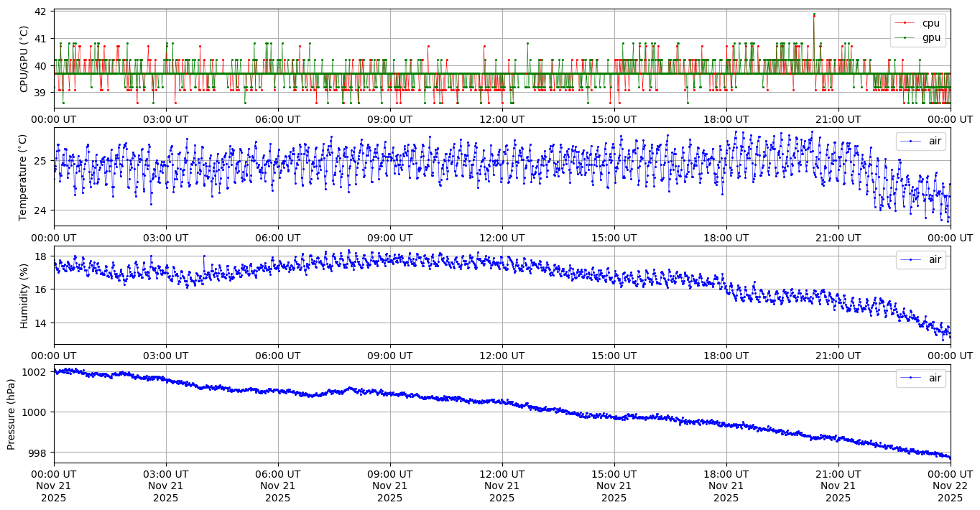980x510 pixels.
Task: Click the Temperature (°C) y-axis label
Action: pyautogui.click(x=24, y=177)
